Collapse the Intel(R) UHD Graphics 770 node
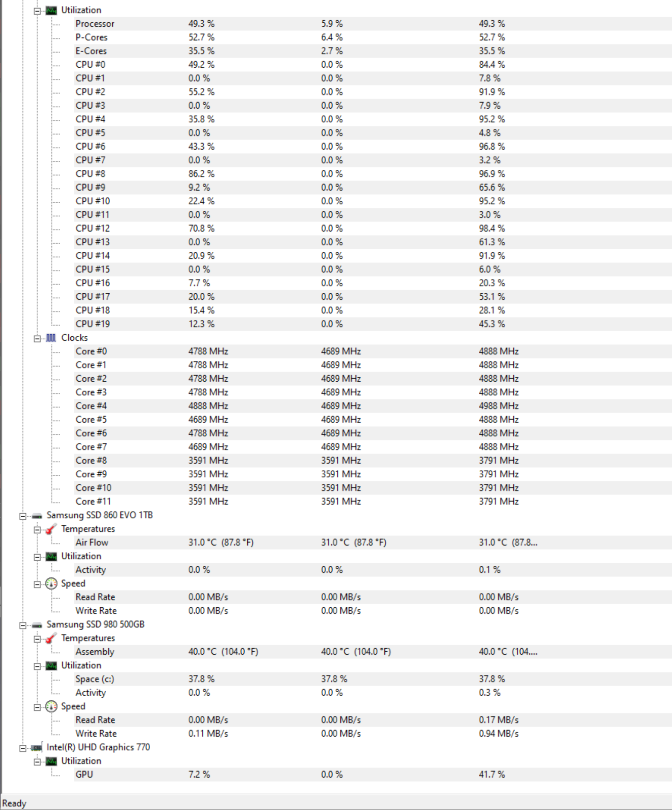672x810 pixels. click(x=23, y=748)
